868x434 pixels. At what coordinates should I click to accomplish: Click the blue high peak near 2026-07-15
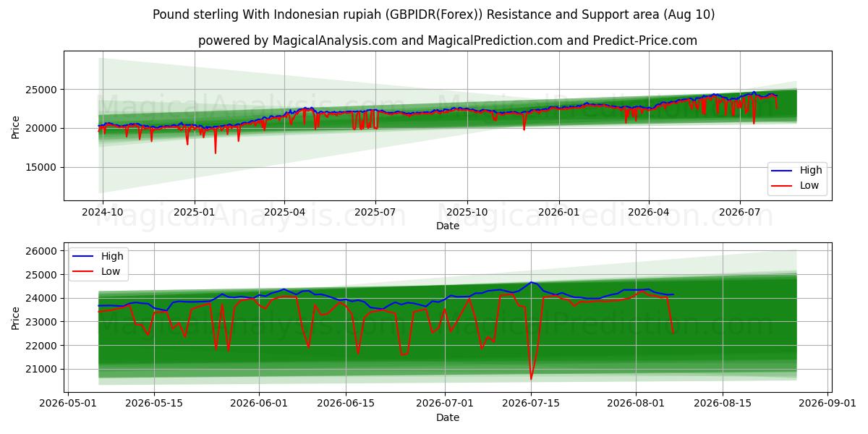[531, 282]
